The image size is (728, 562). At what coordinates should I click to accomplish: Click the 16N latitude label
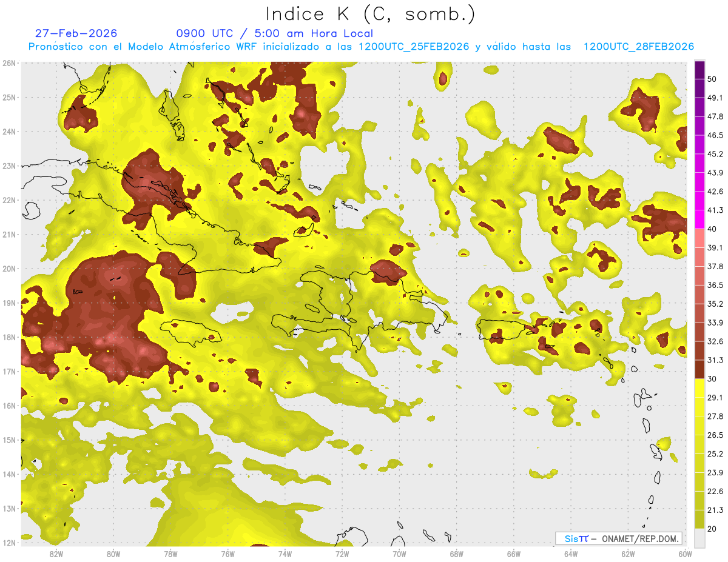point(9,406)
